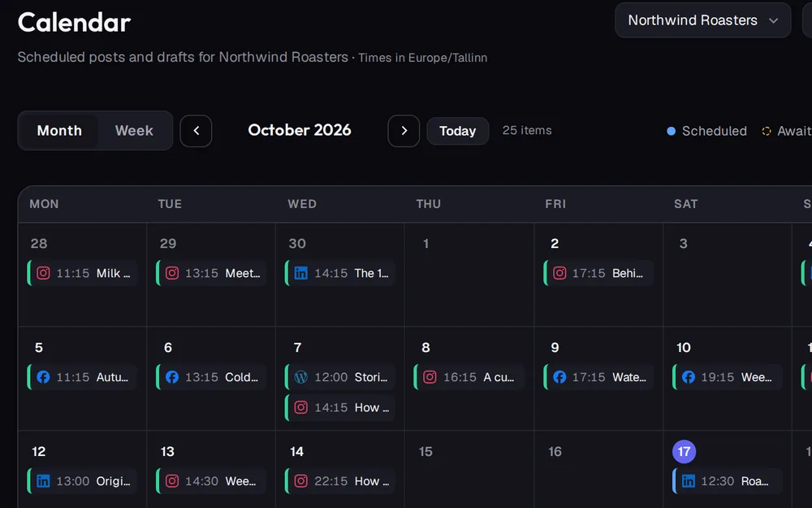The width and height of the screenshot is (812, 508).
Task: Go to previous month with left arrow
Action: point(196,131)
